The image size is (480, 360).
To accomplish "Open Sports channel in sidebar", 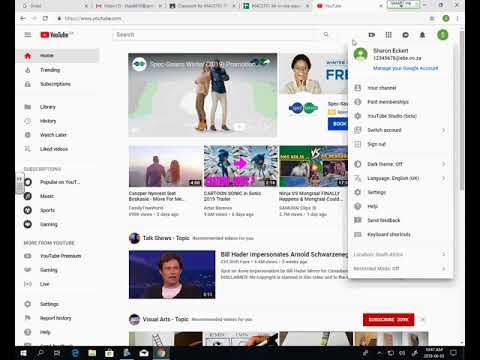I will (57, 210).
